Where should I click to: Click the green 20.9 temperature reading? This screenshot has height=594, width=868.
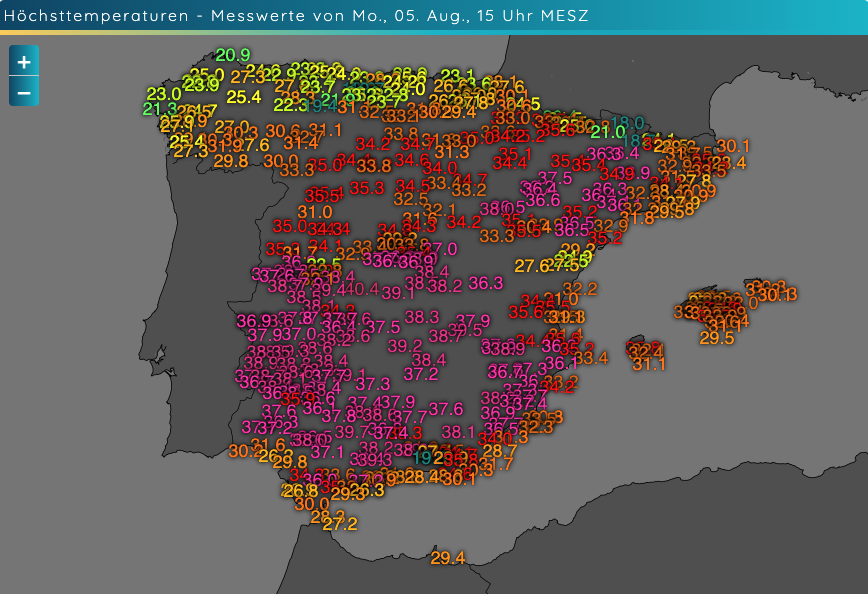click(232, 55)
